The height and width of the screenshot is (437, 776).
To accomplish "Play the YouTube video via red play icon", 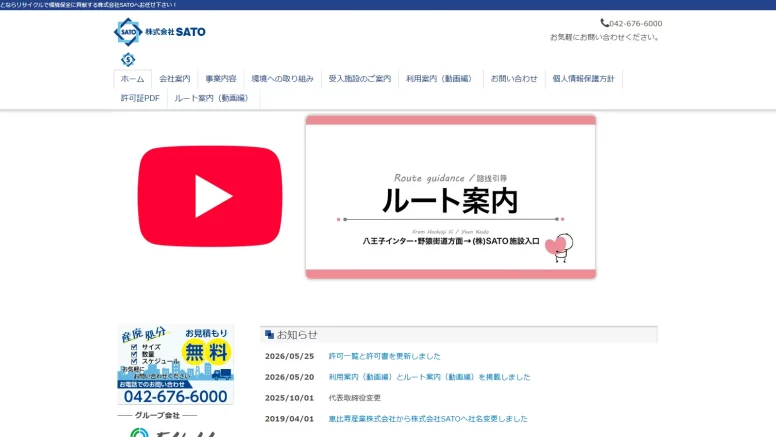I will 210,196.
